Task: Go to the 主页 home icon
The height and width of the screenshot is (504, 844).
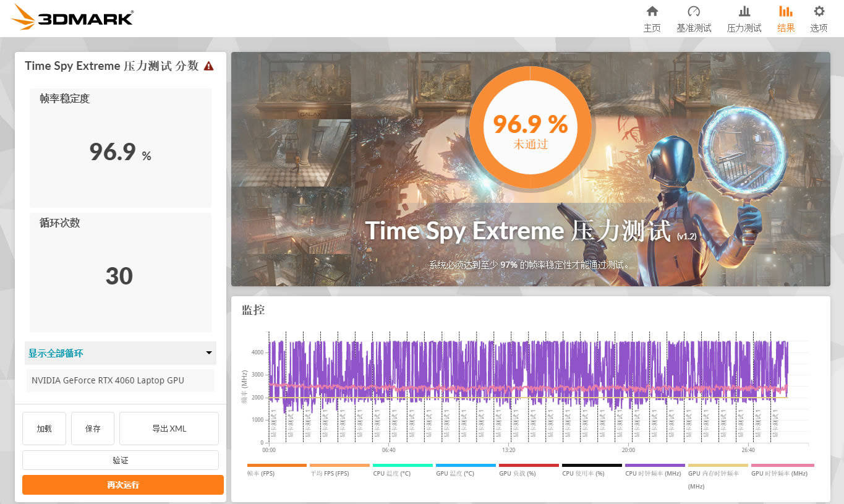Action: (x=652, y=11)
